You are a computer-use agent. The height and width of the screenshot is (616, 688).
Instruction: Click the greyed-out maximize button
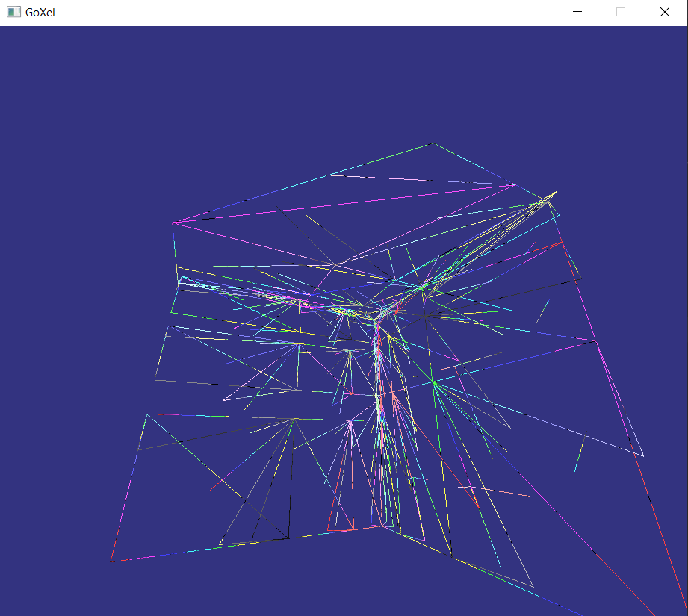click(620, 12)
